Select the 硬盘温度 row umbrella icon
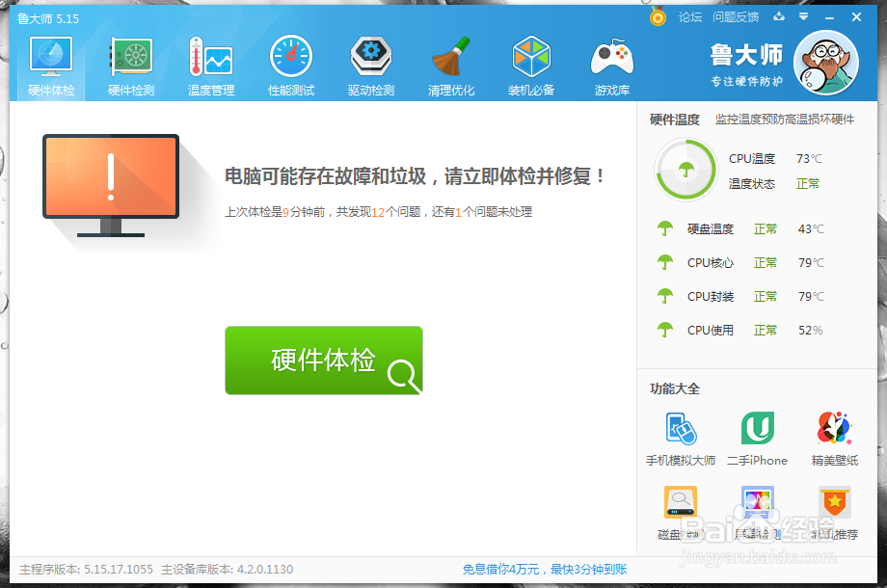 pyautogui.click(x=665, y=229)
